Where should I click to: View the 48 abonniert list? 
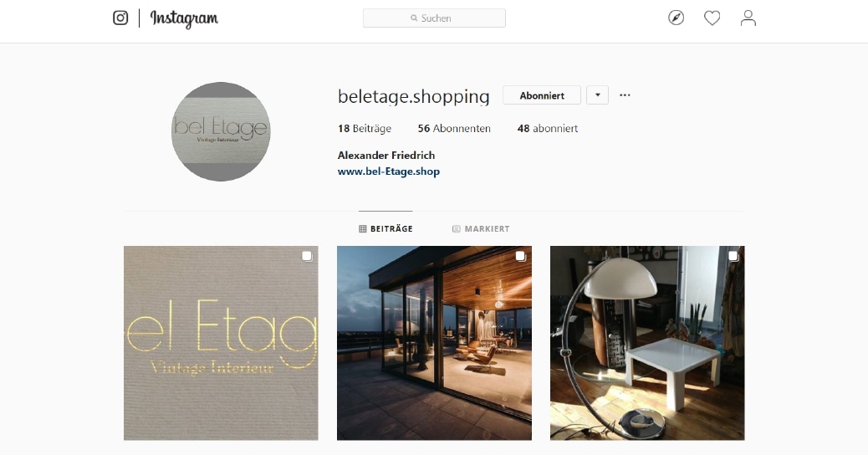548,129
